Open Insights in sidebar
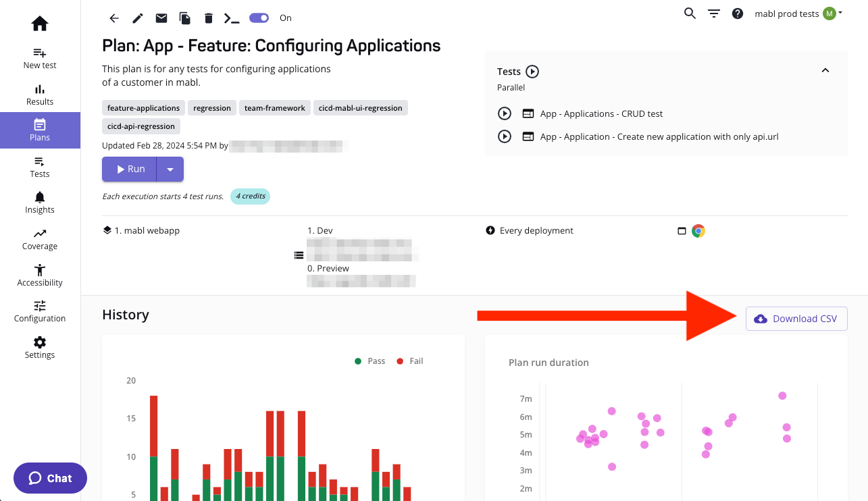Image resolution: width=868 pixels, height=501 pixels. (x=40, y=203)
